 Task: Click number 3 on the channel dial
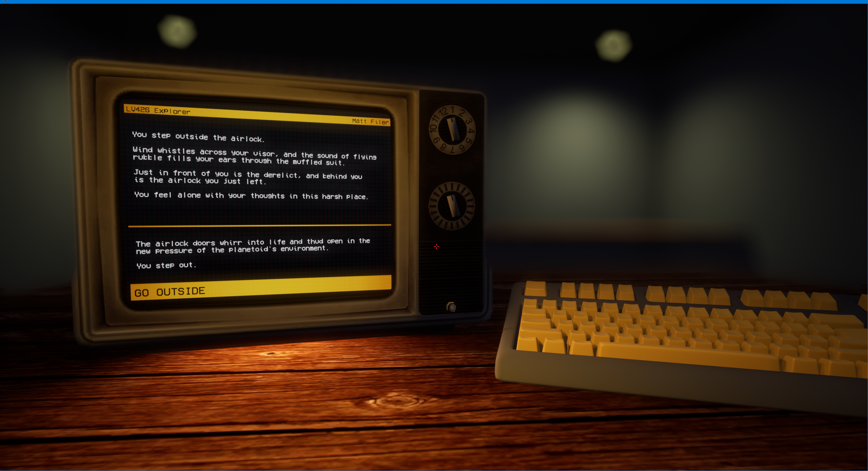tap(468, 121)
